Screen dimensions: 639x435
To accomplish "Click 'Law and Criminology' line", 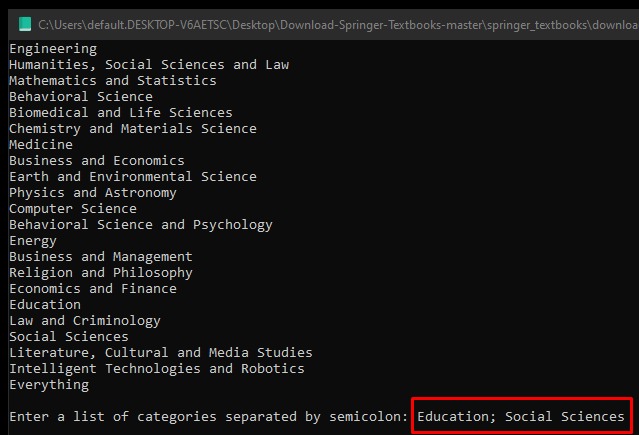I will click(85, 321).
